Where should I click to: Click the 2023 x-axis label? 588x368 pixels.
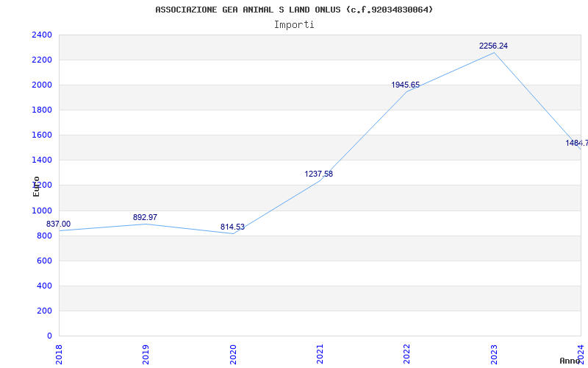tap(493, 355)
